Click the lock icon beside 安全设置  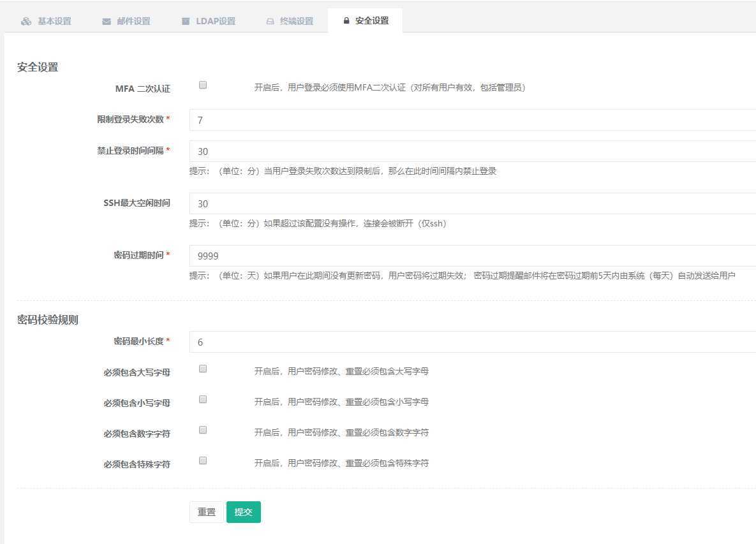point(346,20)
